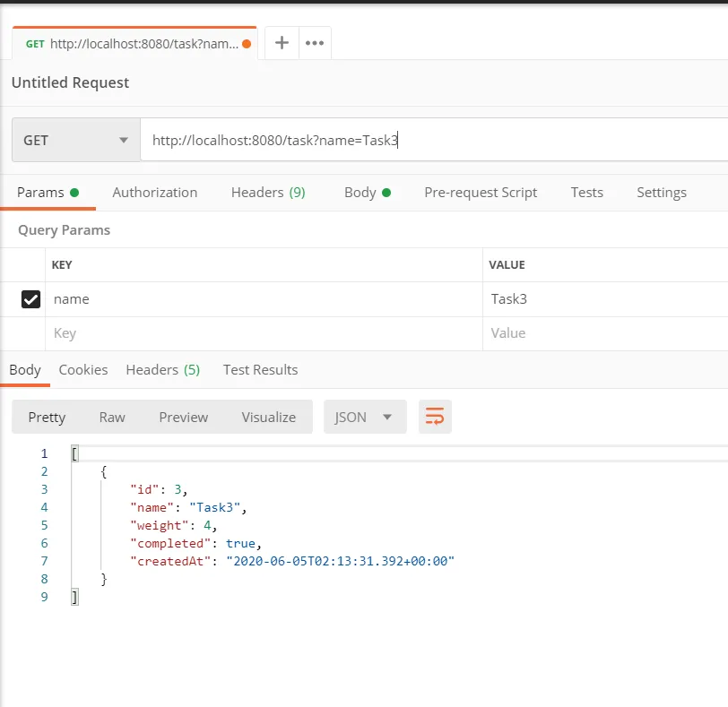Open the tab options ellipsis menu
Viewport: 728px width, 707px height.
pos(314,43)
